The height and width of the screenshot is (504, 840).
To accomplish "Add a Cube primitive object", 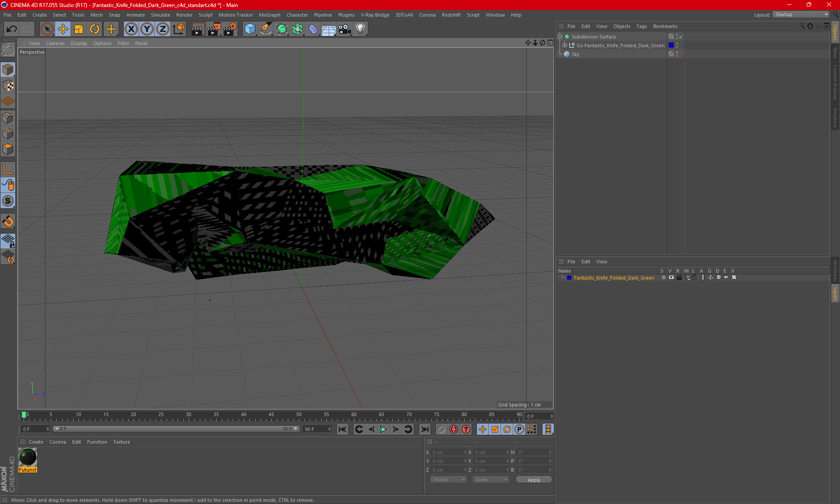I will pyautogui.click(x=250, y=29).
